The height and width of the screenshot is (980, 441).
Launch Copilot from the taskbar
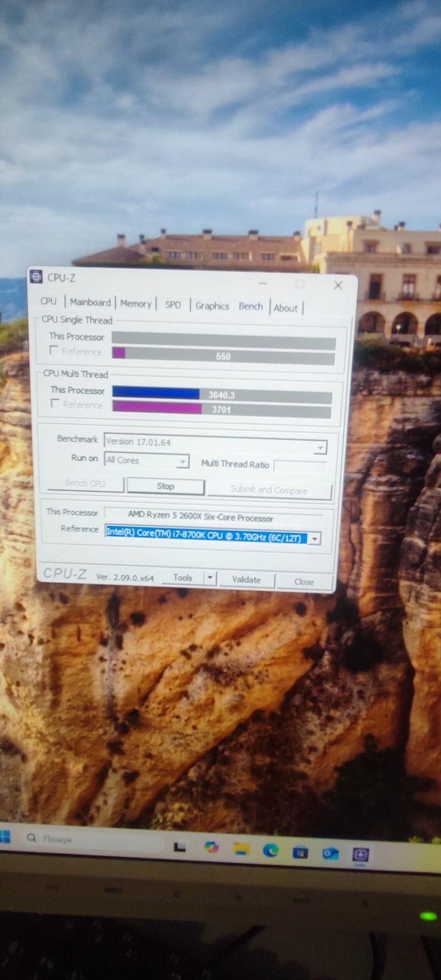click(211, 847)
